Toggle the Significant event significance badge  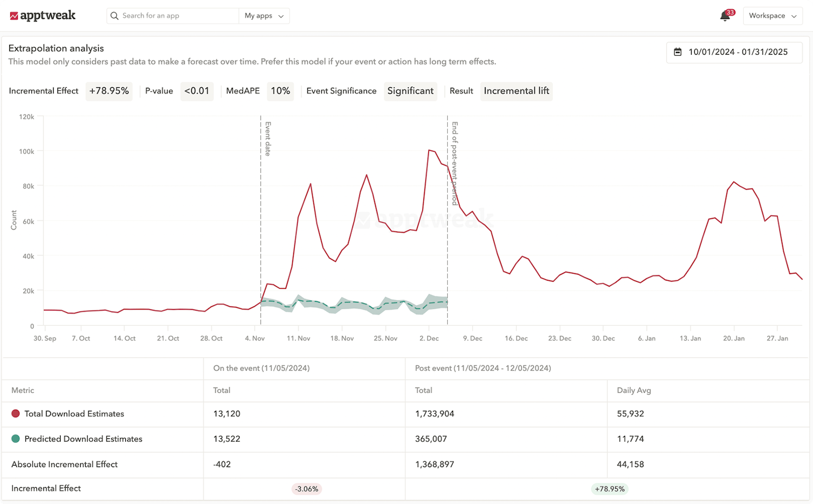click(x=410, y=91)
